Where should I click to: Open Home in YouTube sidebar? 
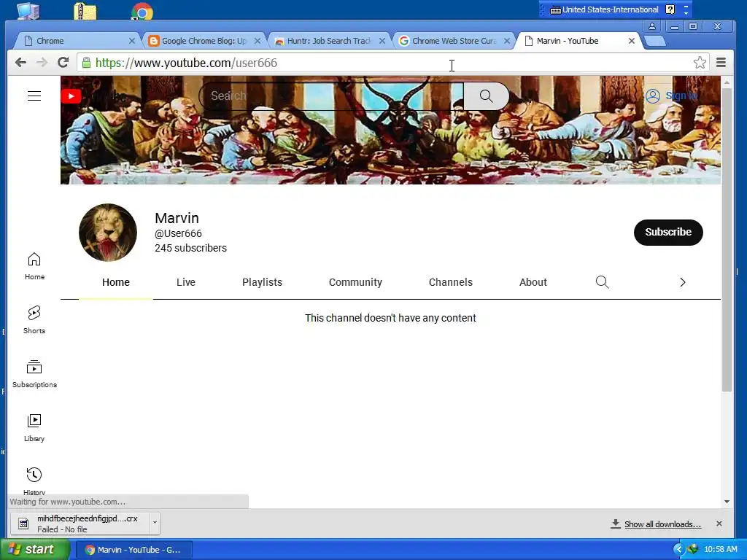coord(34,266)
